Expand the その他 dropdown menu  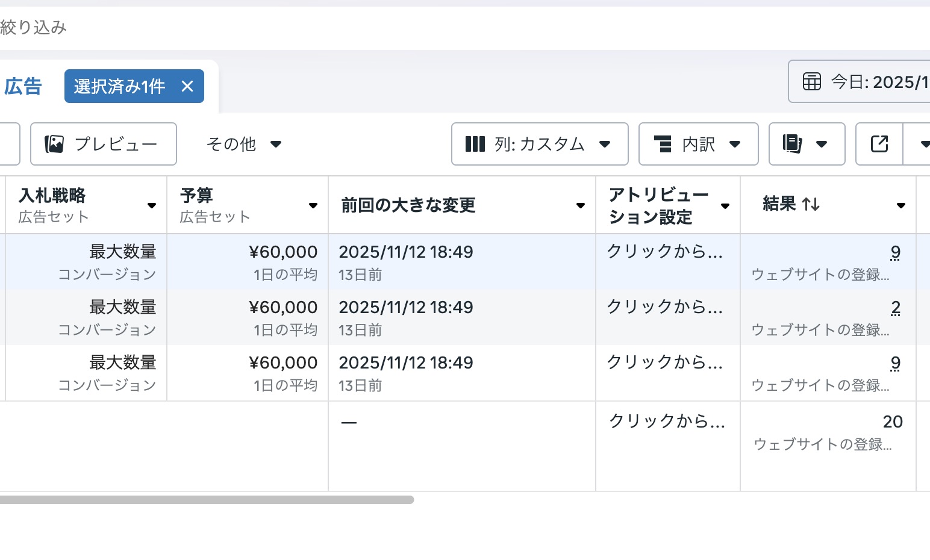pyautogui.click(x=243, y=144)
